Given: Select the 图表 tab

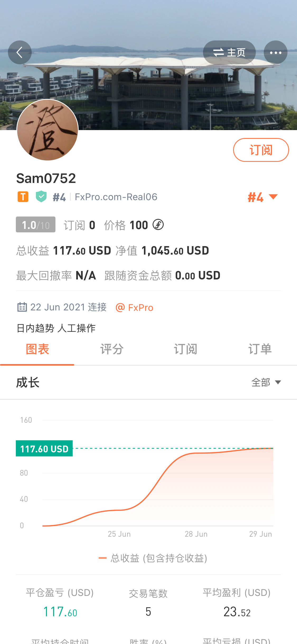Looking at the screenshot, I should click(37, 349).
